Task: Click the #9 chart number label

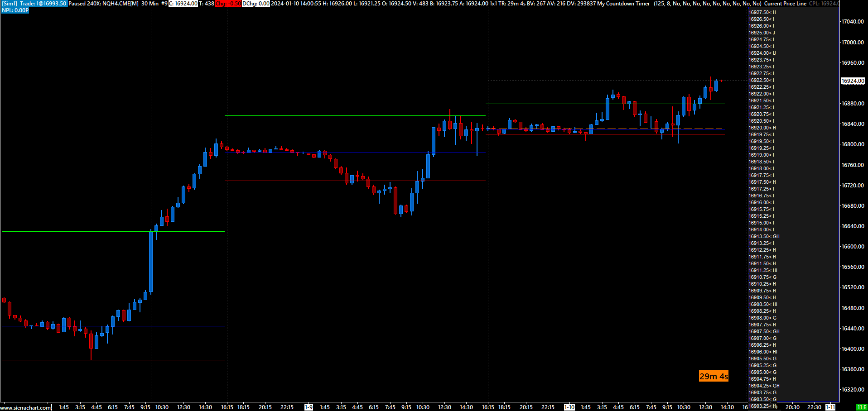Action: (x=164, y=4)
